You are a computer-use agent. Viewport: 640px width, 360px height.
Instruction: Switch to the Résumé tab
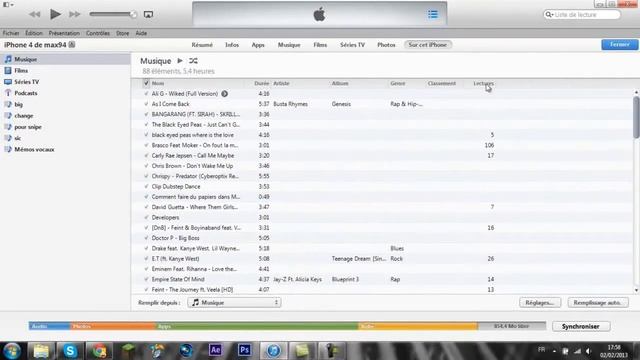pos(202,45)
